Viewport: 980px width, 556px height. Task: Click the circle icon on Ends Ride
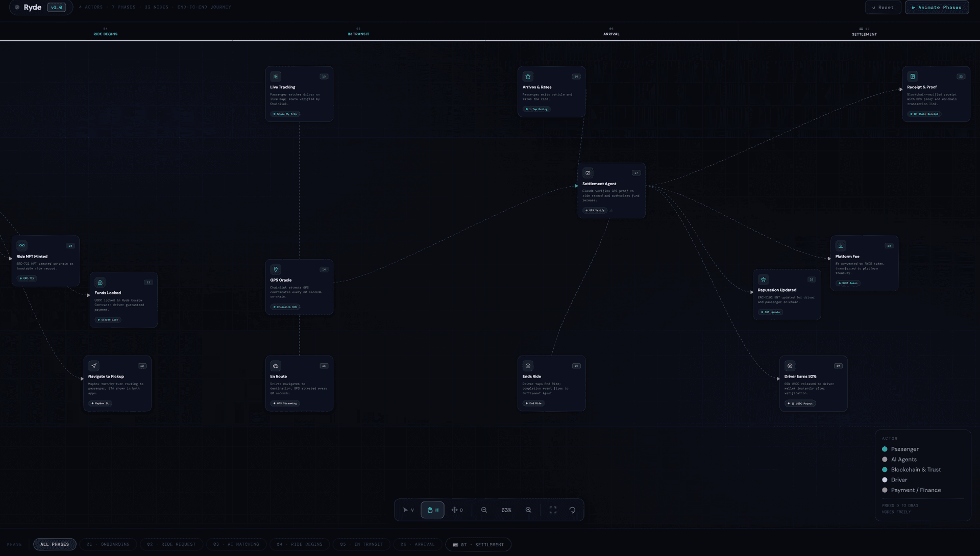[528, 366]
